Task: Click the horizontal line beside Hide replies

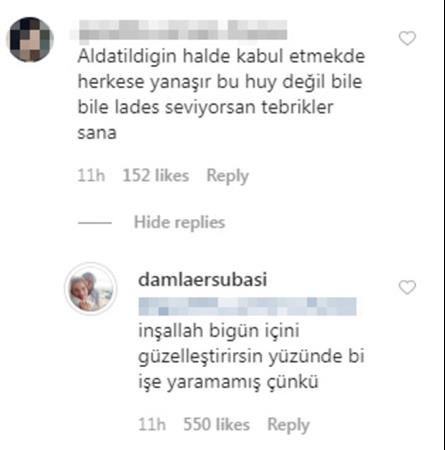Action: (95, 223)
